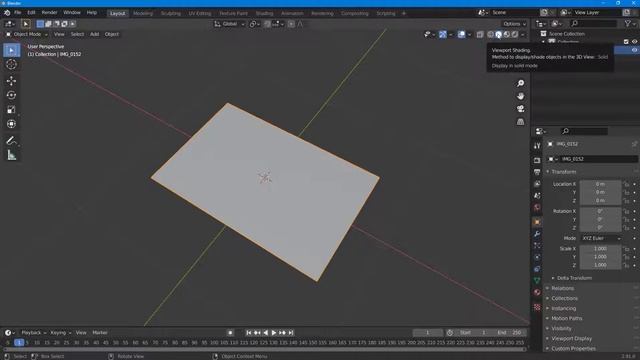The width and height of the screenshot is (640, 360).
Task: Click object name IMG_0152 field
Action: (599, 159)
